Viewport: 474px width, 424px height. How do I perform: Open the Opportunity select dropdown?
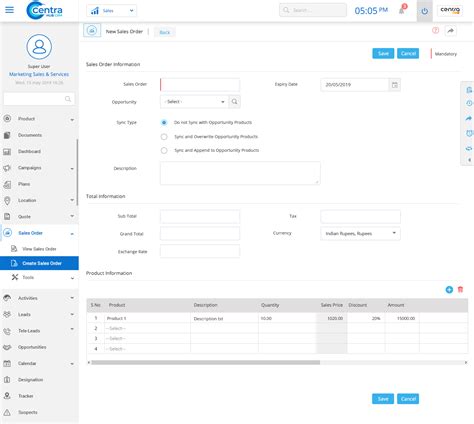pos(194,102)
